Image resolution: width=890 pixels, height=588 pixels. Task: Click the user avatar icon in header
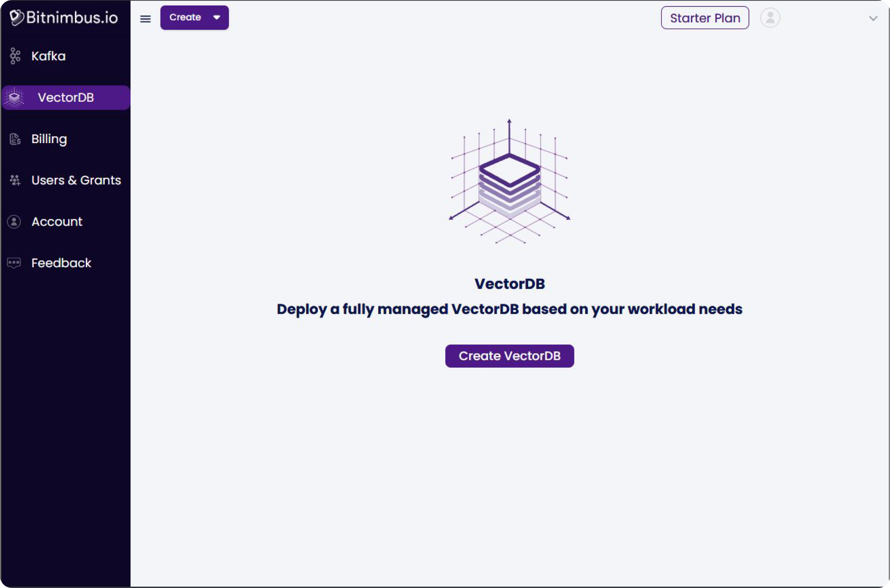click(770, 18)
